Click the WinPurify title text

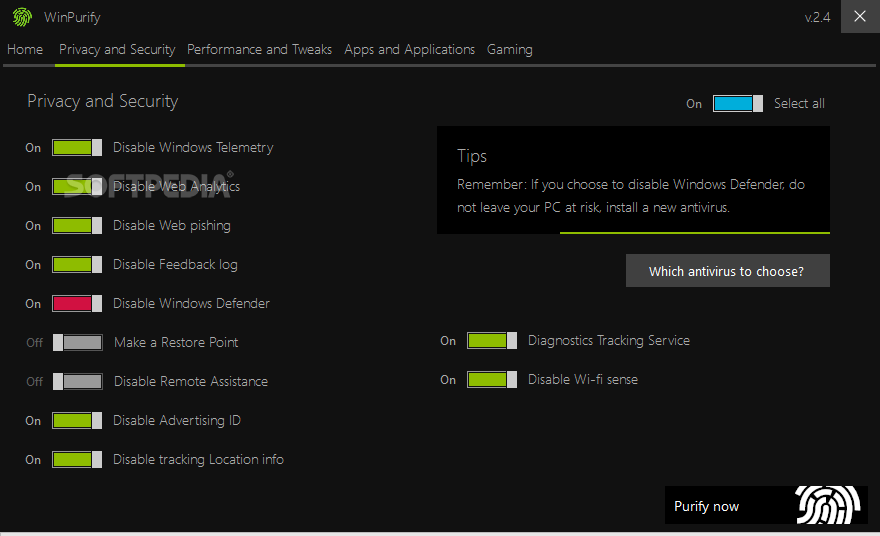coord(72,17)
